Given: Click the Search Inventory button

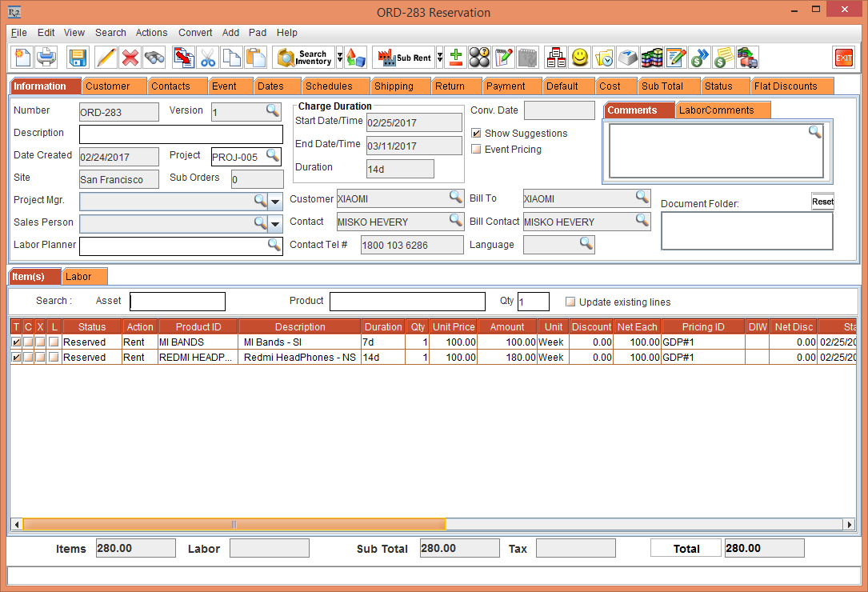Looking at the screenshot, I should tap(304, 58).
